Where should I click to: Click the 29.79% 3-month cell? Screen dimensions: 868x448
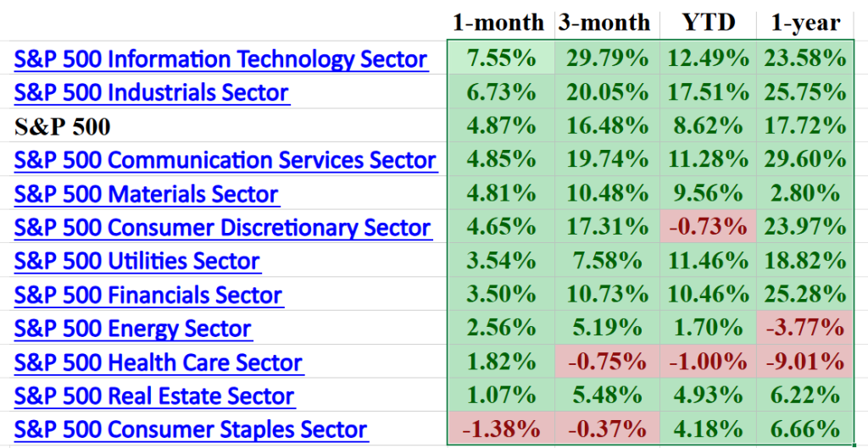(604, 59)
